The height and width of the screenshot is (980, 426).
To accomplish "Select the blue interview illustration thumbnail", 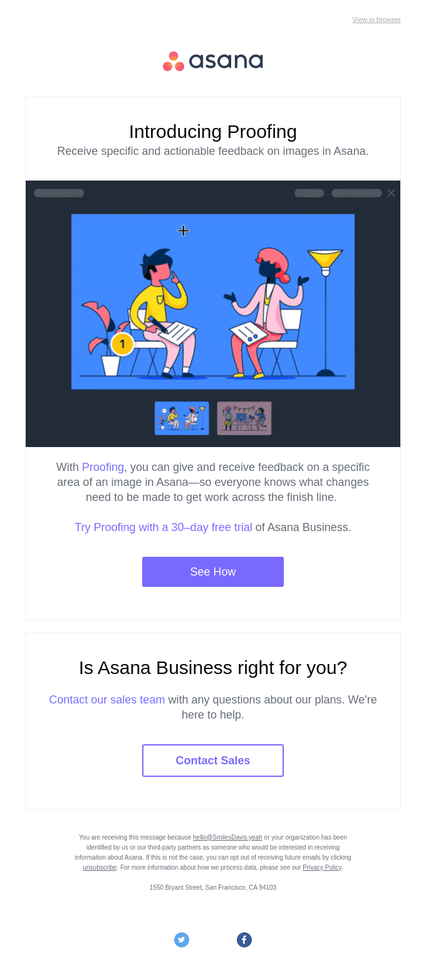I will click(182, 418).
